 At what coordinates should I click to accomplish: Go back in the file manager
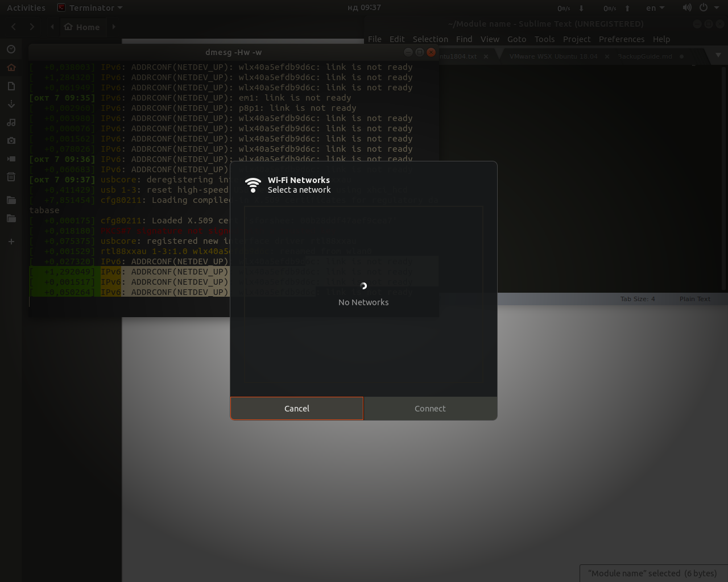pyautogui.click(x=14, y=27)
